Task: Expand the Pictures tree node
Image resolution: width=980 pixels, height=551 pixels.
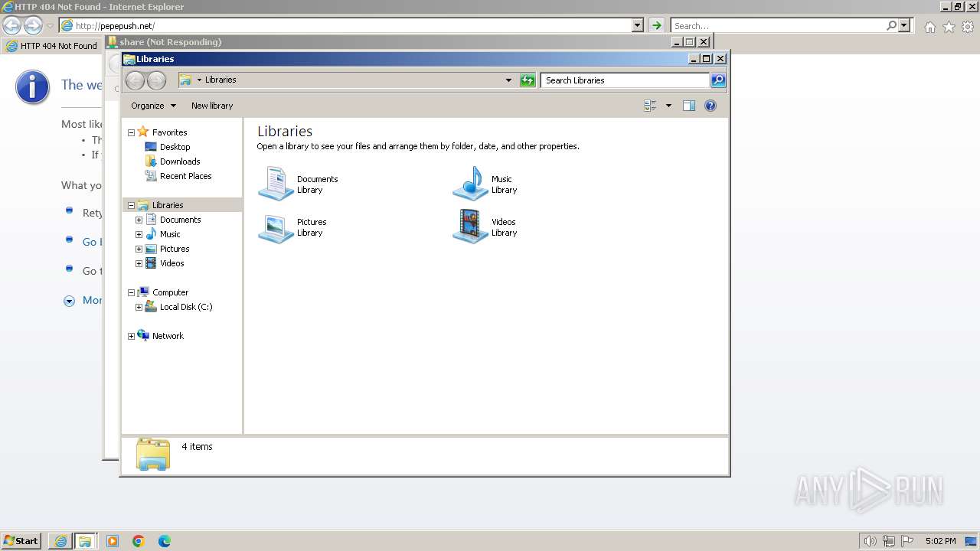Action: (139, 249)
